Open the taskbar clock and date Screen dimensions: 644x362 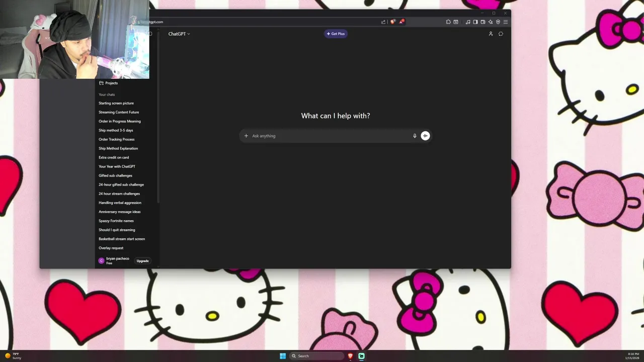(632, 356)
